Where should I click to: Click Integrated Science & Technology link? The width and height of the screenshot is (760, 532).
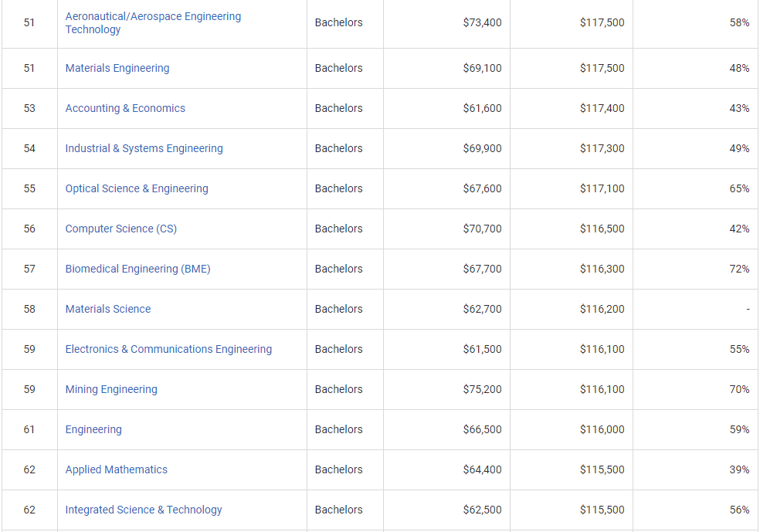tap(144, 510)
